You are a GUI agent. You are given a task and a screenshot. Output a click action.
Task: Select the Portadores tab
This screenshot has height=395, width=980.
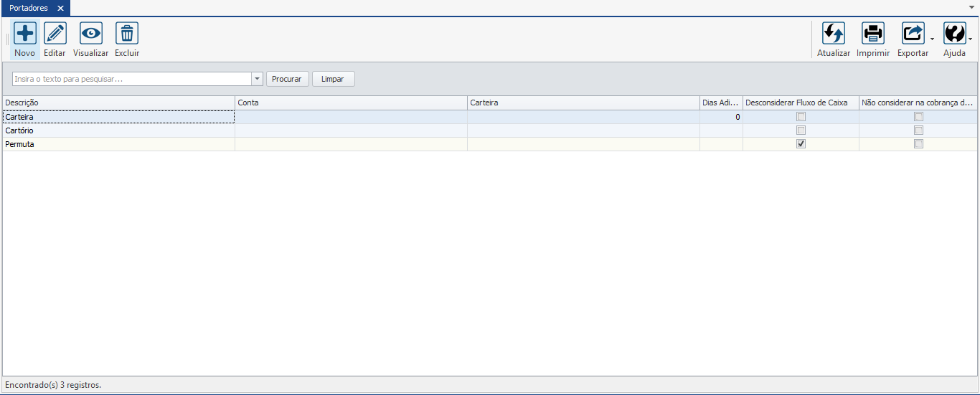point(29,8)
